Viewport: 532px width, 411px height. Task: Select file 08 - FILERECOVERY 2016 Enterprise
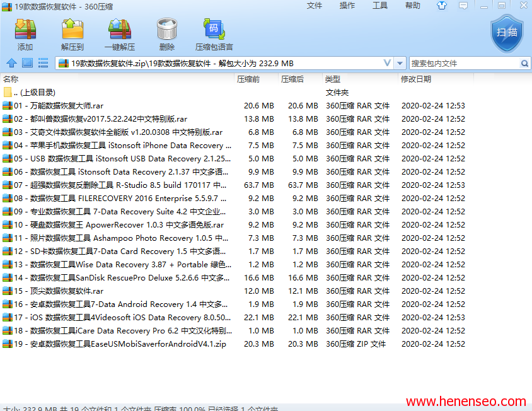coord(120,198)
